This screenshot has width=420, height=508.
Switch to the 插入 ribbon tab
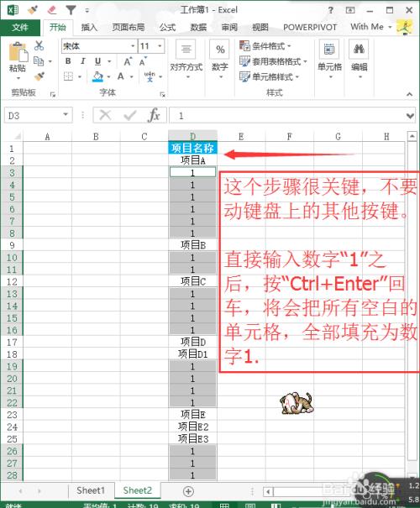coord(89,28)
